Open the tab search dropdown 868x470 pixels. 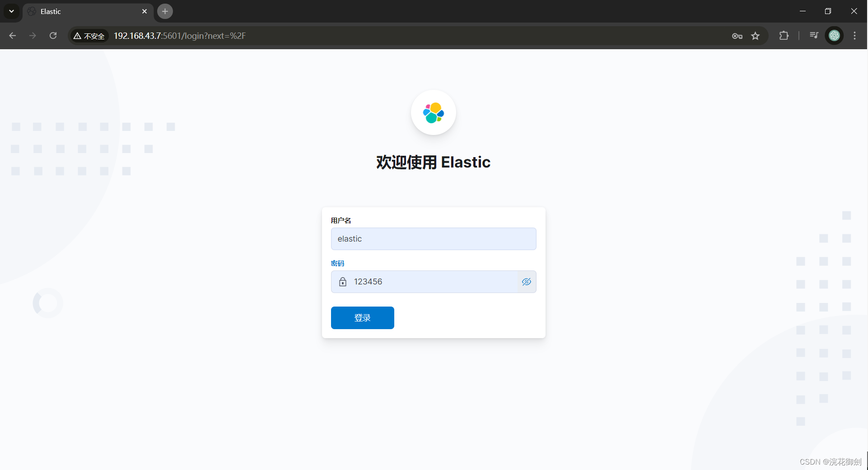(x=11, y=11)
